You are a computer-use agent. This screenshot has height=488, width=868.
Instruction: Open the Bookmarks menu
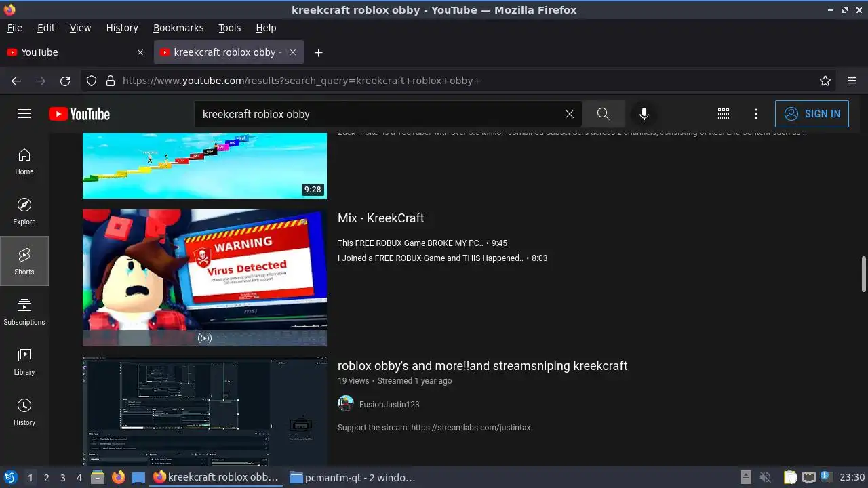point(178,28)
